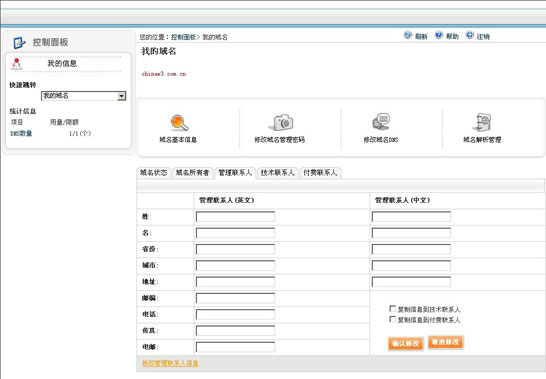546x379 pixels.
Task: Click the 取消修改 button
Action: click(445, 342)
